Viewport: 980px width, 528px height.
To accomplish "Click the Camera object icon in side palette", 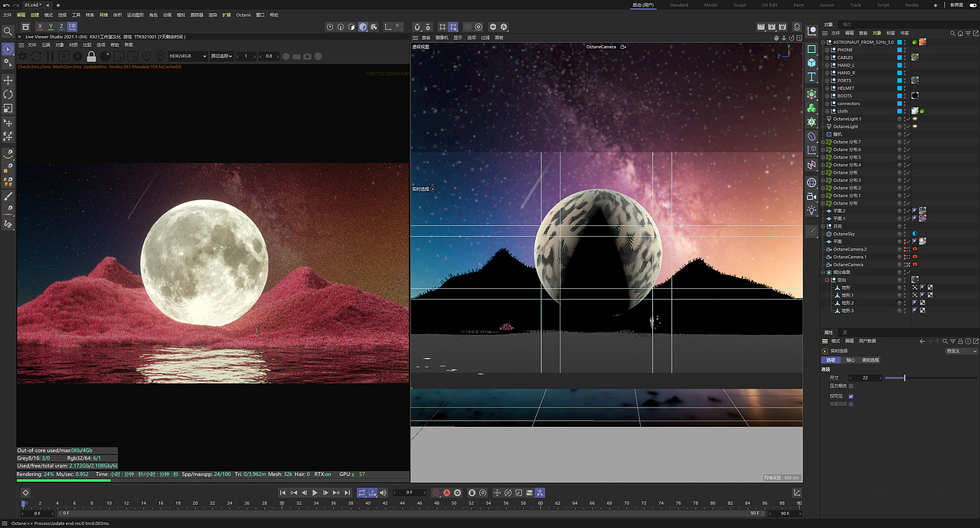I will coord(812,196).
